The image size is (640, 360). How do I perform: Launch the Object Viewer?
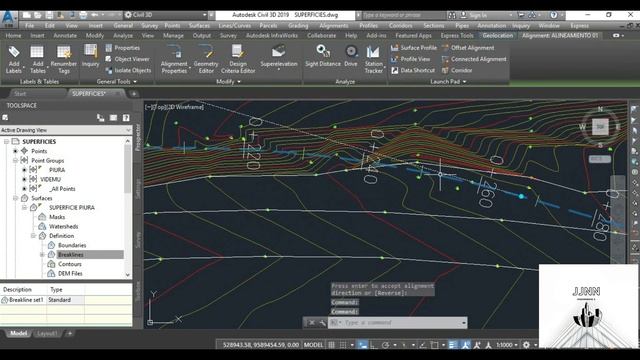coord(127,59)
